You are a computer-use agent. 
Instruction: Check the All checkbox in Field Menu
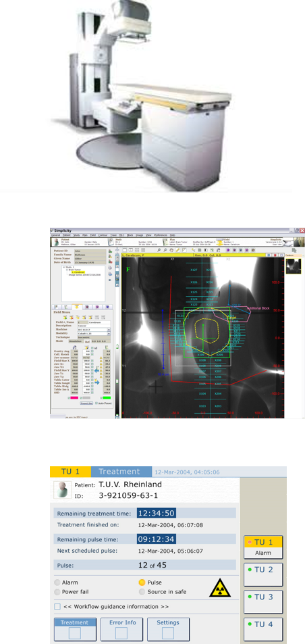[x=92, y=348]
